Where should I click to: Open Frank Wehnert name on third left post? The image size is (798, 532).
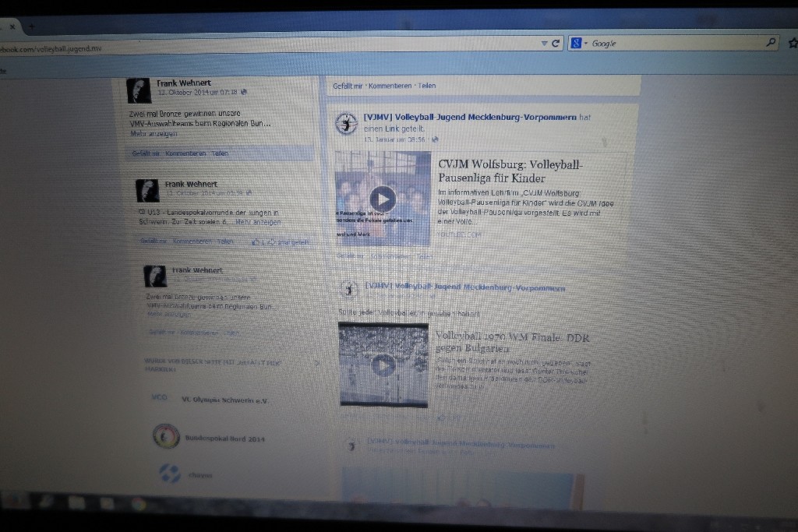point(197,270)
